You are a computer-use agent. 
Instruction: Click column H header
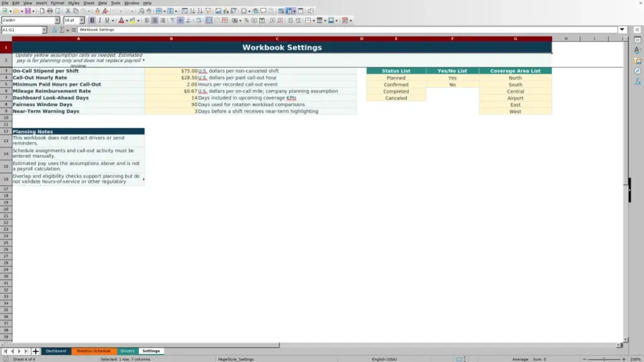(x=565, y=38)
